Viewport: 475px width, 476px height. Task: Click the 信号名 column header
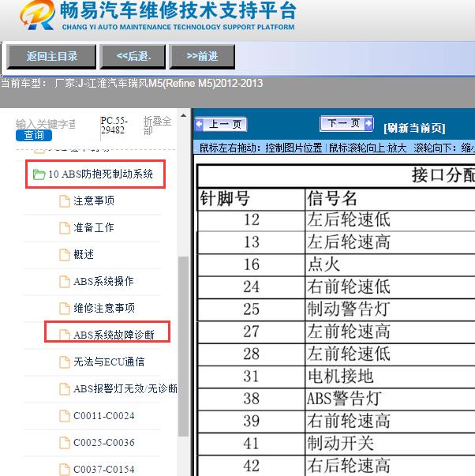332,199
